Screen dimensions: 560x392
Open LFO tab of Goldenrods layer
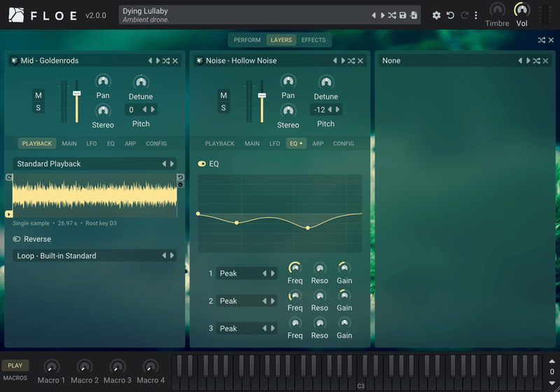tap(92, 143)
